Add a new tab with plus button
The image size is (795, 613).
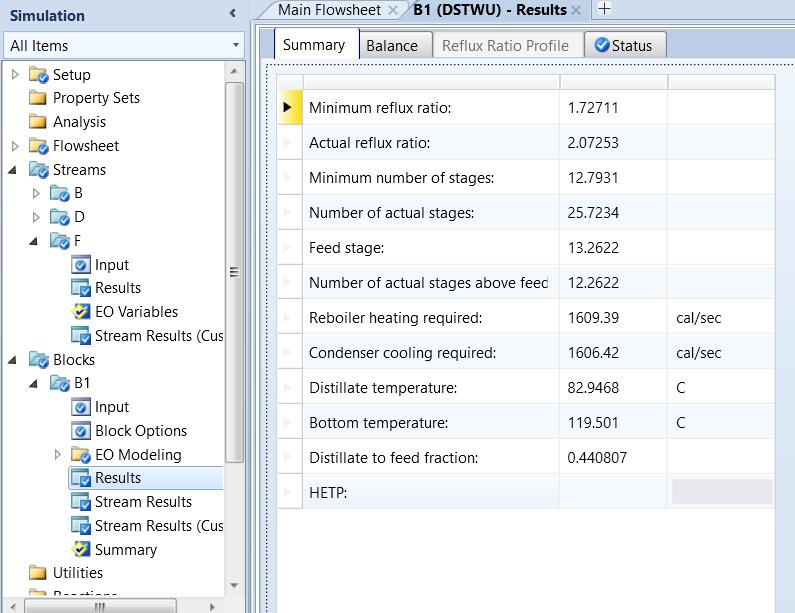tap(603, 9)
